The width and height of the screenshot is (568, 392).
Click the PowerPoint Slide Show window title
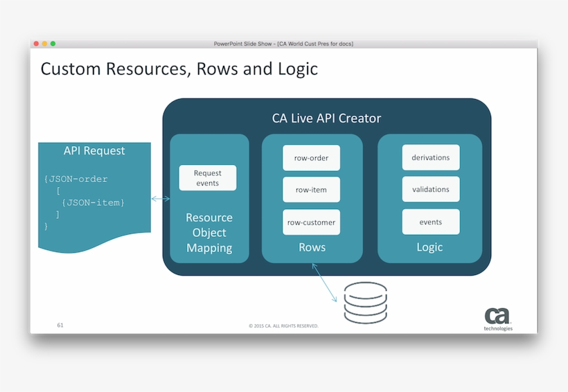coord(283,44)
